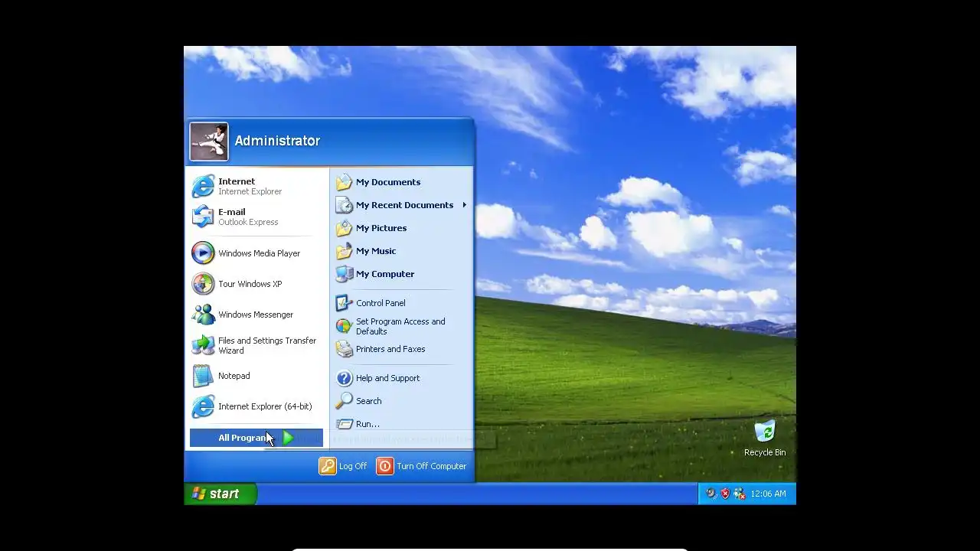
Task: Open the Printers and Faxes icon
Action: point(344,349)
